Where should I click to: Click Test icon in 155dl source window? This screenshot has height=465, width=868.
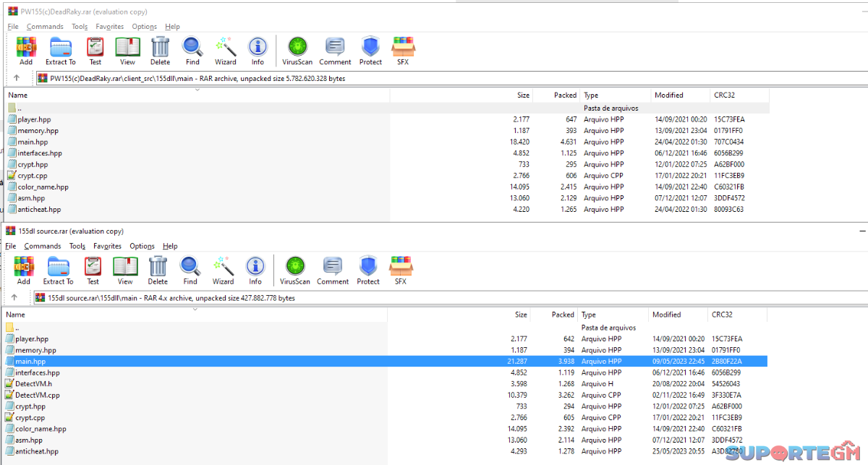pyautogui.click(x=93, y=271)
